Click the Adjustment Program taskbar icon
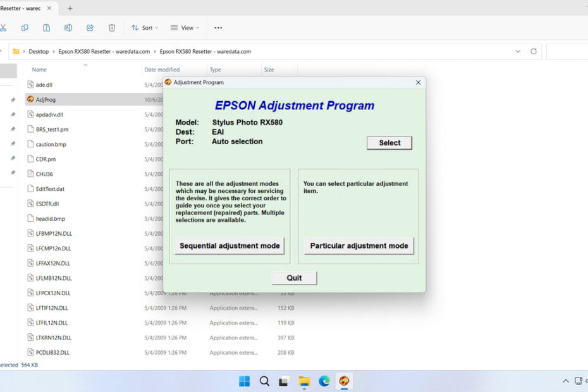 (x=344, y=381)
